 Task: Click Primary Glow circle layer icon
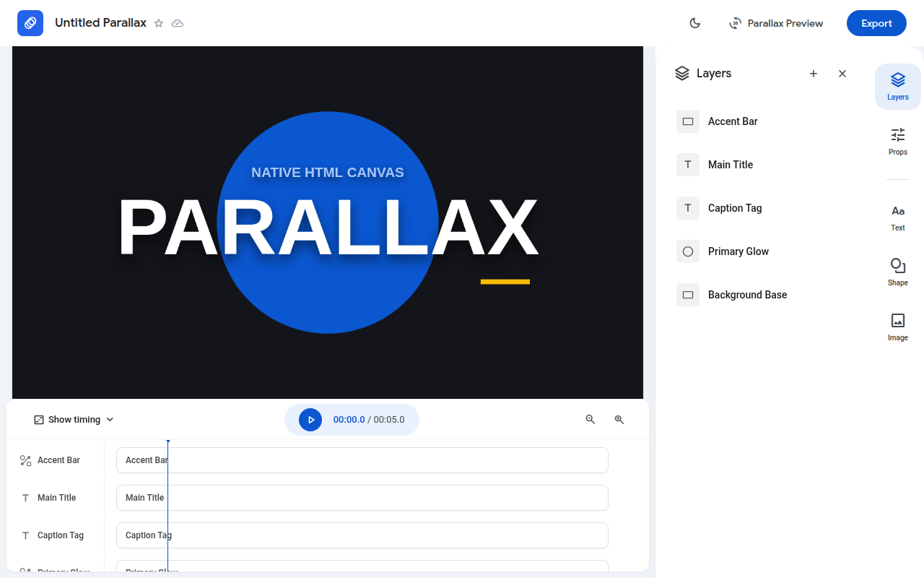tap(688, 251)
